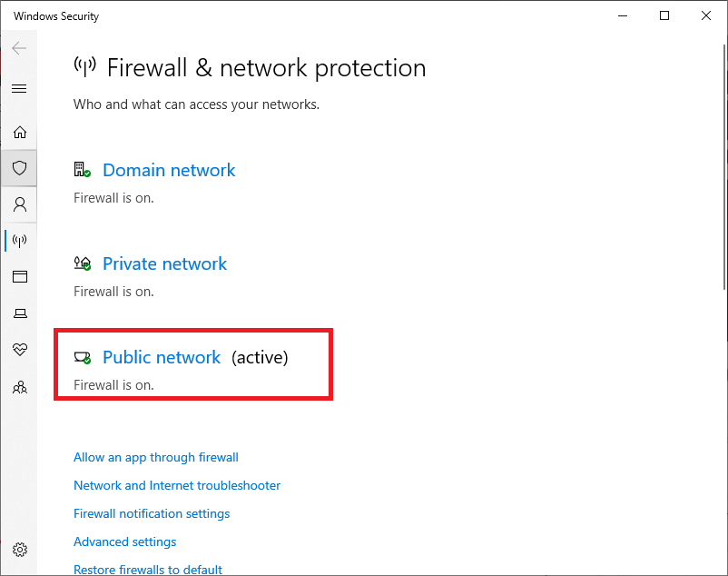Viewport: 728px width, 576px height.
Task: Select Virus & threat protection shield icon
Action: point(19,168)
